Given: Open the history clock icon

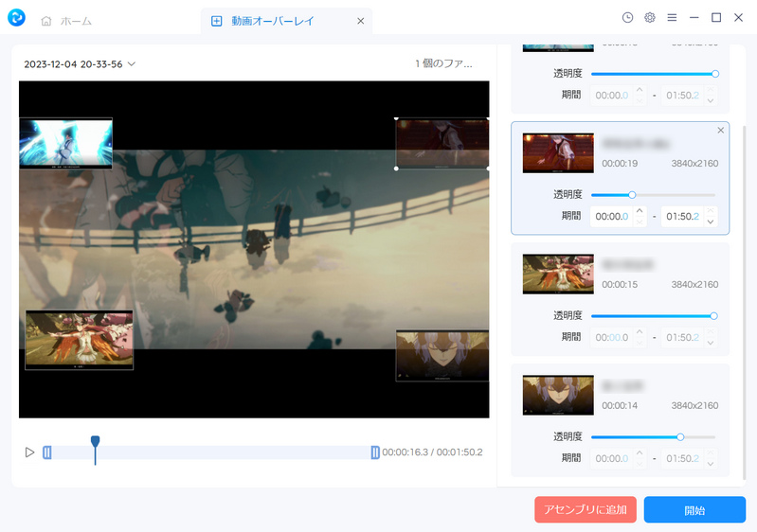Looking at the screenshot, I should [x=627, y=17].
